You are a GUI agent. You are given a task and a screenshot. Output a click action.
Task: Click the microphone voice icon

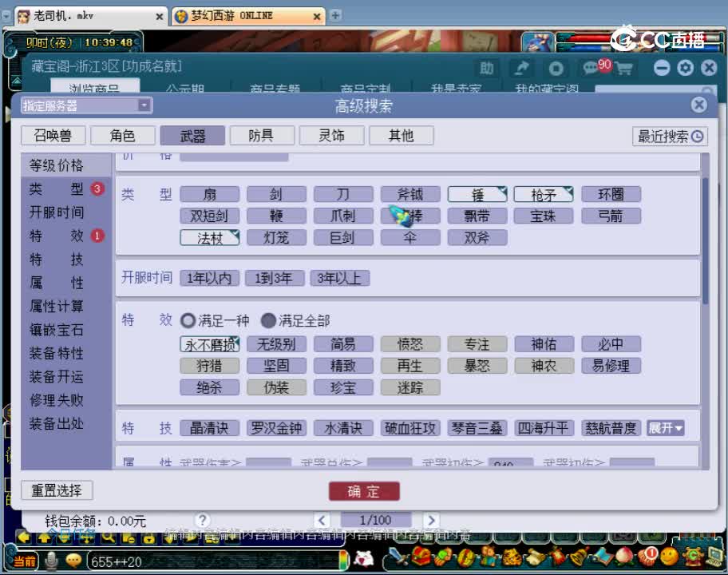[51, 561]
